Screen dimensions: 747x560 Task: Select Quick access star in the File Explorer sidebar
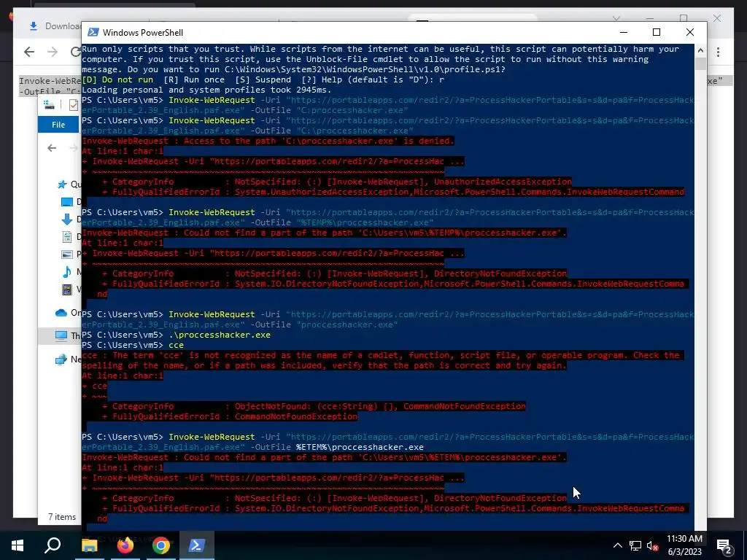(62, 184)
